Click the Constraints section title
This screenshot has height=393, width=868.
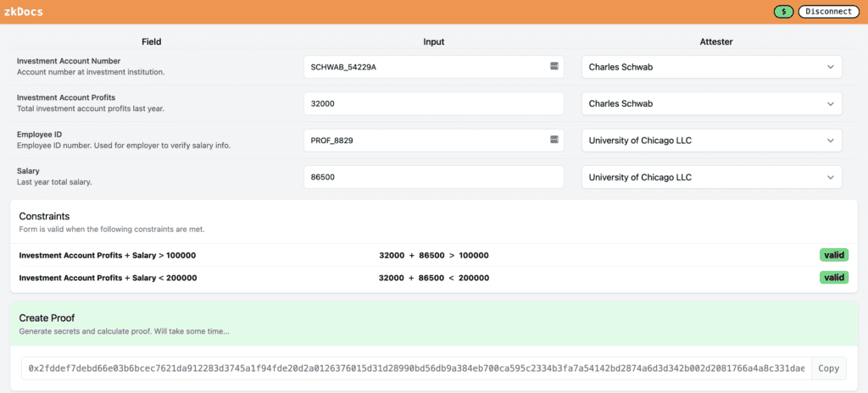pos(44,217)
